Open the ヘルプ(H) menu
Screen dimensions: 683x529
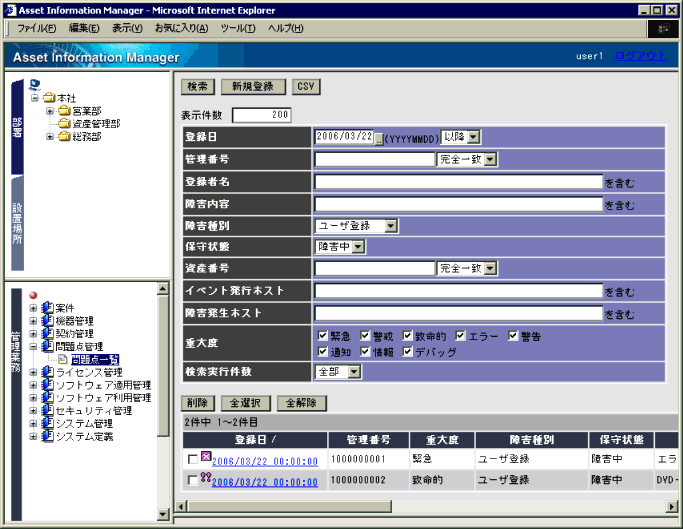pyautogui.click(x=286, y=29)
